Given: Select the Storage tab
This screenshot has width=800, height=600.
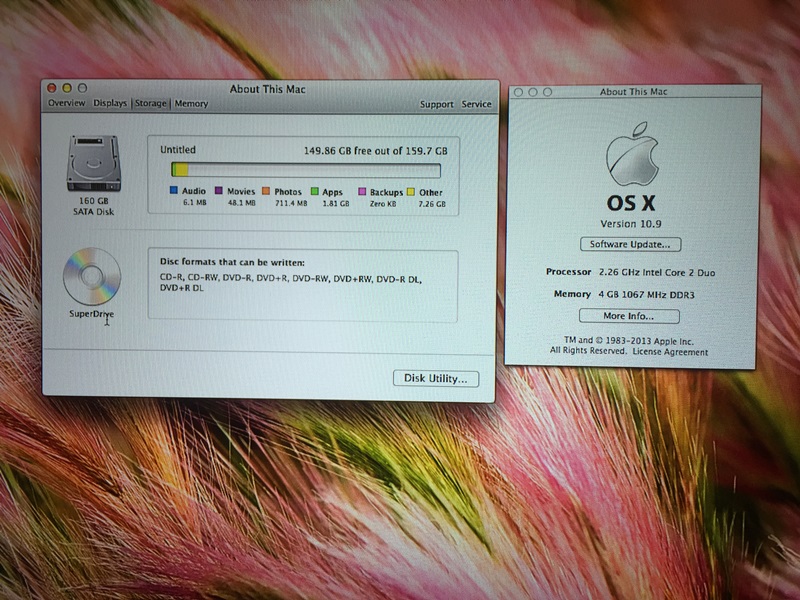Looking at the screenshot, I should [x=151, y=103].
